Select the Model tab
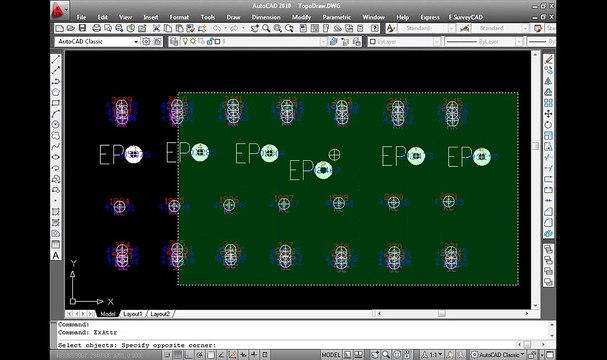The height and width of the screenshot is (360, 607). (108, 314)
